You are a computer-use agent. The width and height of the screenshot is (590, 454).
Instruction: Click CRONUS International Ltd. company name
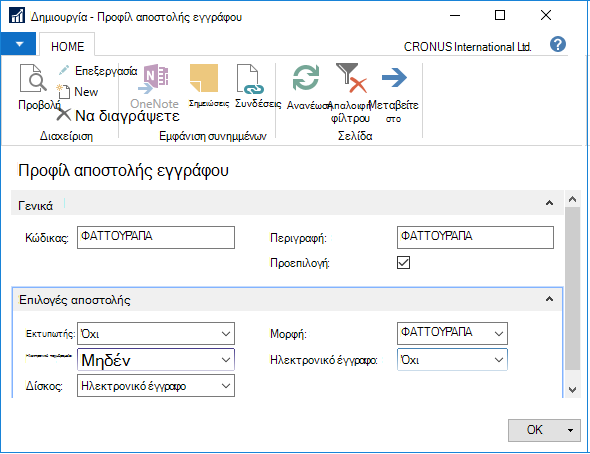coord(467,47)
